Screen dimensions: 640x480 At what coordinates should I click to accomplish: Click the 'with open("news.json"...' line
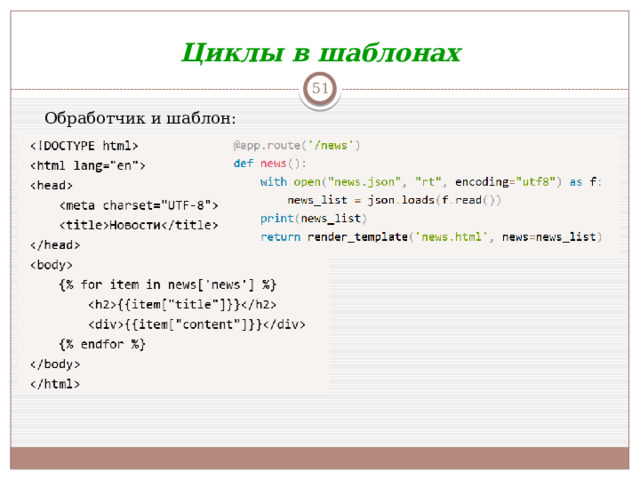(431, 182)
